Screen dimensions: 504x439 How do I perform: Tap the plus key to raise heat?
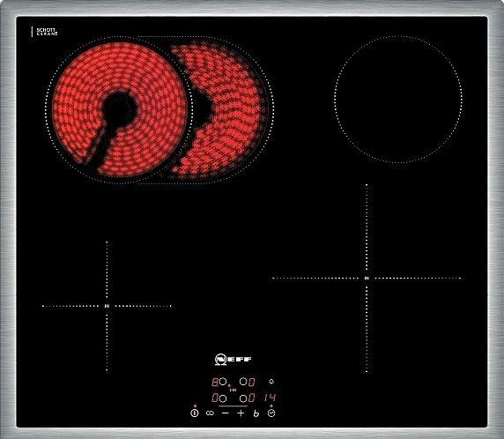click(x=241, y=413)
